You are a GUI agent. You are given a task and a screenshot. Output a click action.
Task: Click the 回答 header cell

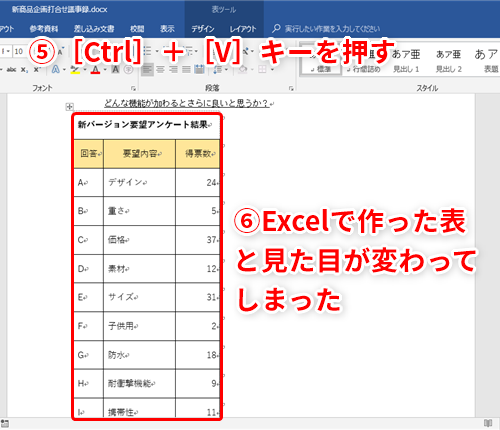[x=89, y=154]
